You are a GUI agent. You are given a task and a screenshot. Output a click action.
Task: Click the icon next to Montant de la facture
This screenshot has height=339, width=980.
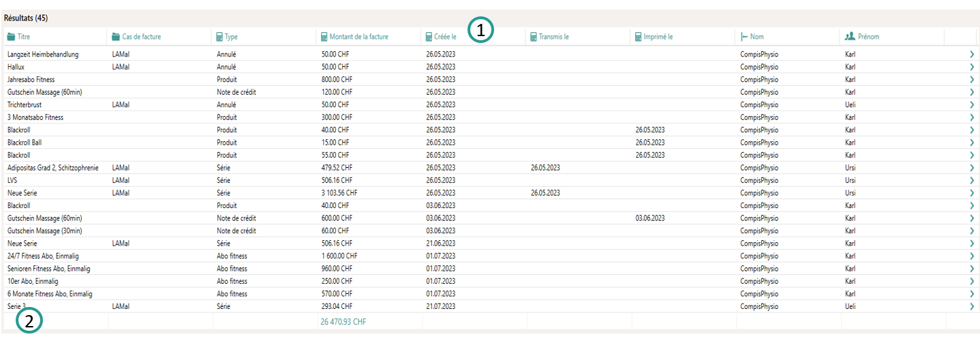point(324,37)
